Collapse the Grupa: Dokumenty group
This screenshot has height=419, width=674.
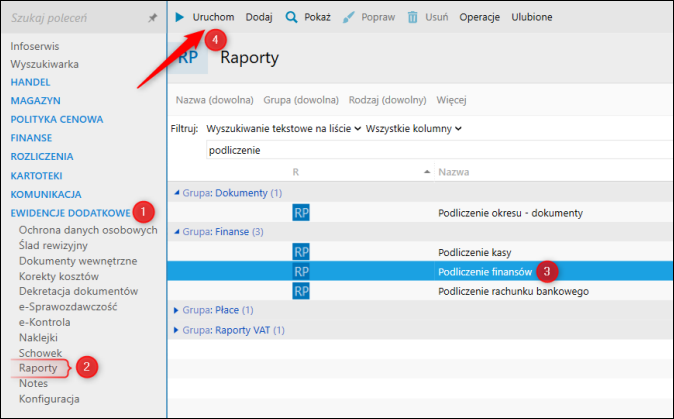pos(177,193)
